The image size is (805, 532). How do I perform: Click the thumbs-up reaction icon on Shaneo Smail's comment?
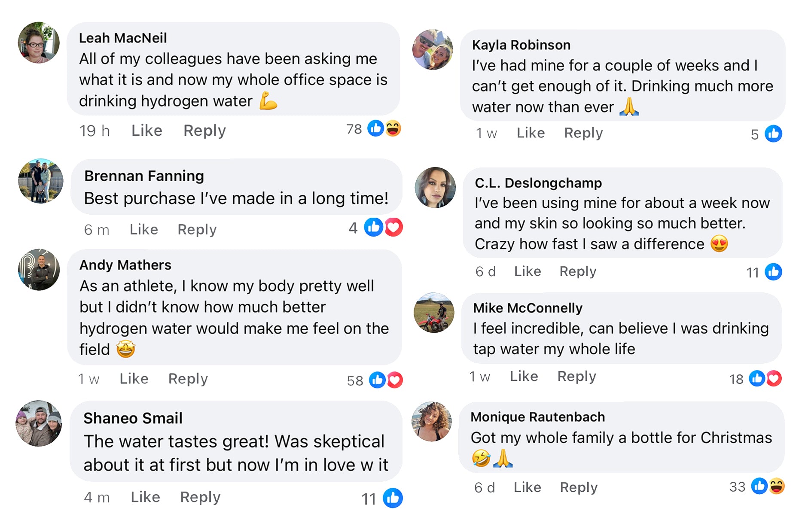[x=393, y=498]
